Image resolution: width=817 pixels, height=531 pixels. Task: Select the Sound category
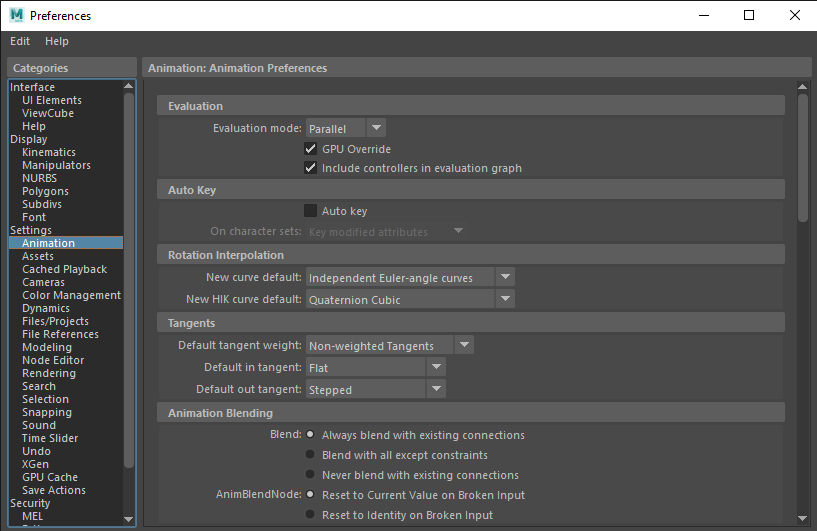39,425
